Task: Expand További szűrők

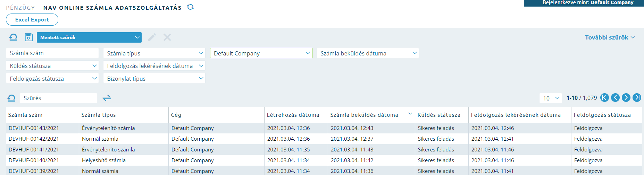Action: point(610,37)
